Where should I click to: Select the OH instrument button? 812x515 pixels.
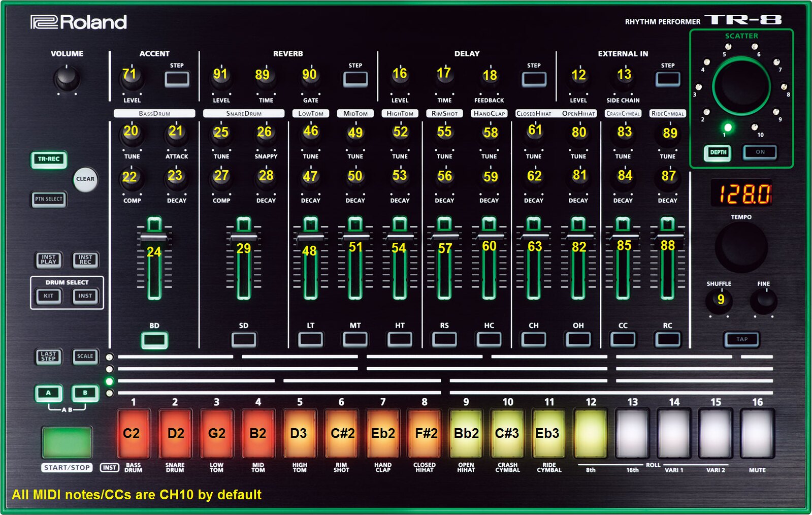coord(578,340)
